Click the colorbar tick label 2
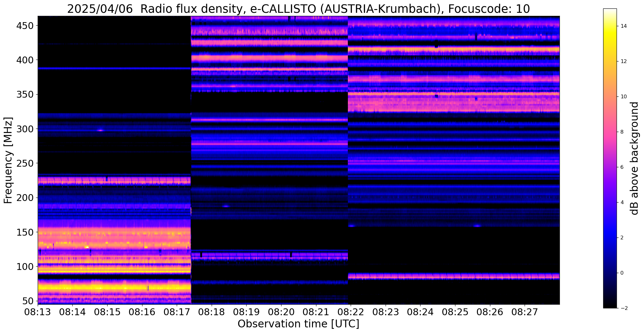This screenshot has height=333, width=644. click(x=622, y=238)
